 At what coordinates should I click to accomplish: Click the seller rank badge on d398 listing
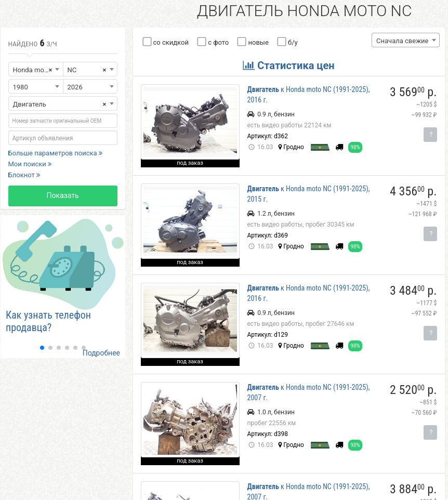point(320,445)
